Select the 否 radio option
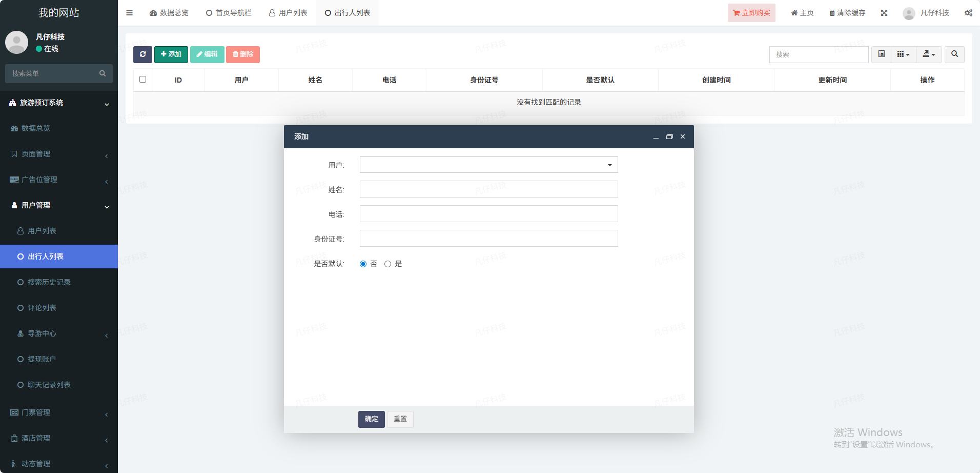This screenshot has width=980, height=473. (363, 264)
